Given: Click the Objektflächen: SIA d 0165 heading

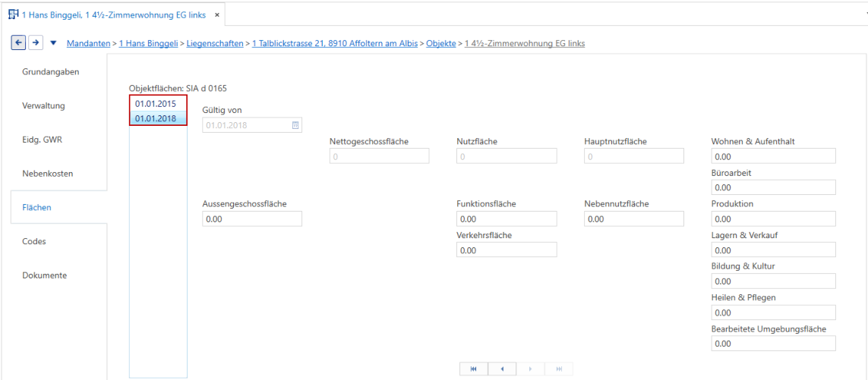Looking at the screenshot, I should 178,88.
